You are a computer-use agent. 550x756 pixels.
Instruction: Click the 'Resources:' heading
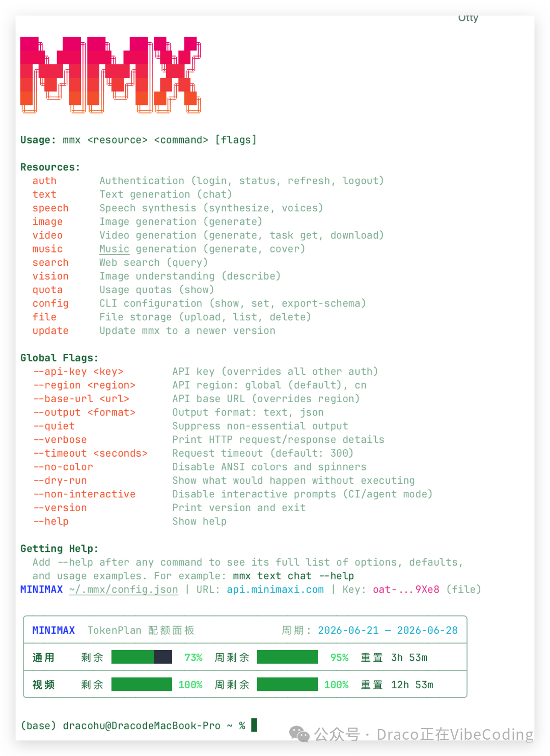[50, 167]
